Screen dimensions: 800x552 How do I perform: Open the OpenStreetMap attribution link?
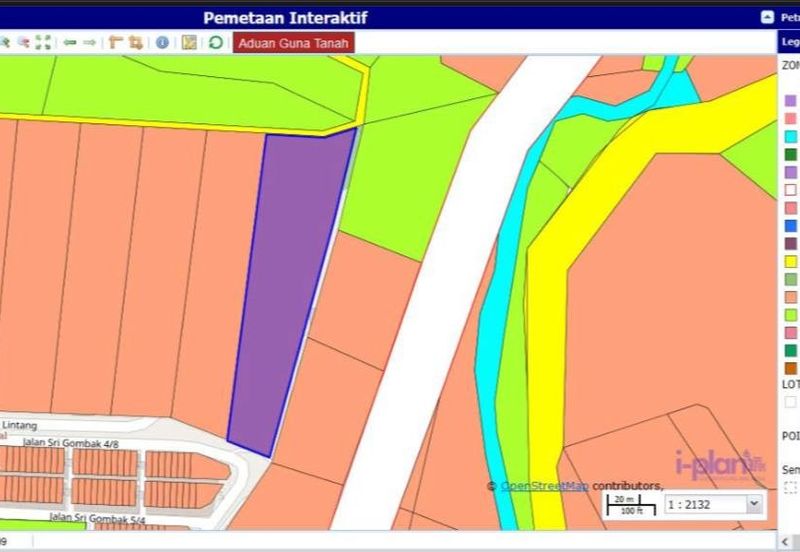(x=544, y=486)
